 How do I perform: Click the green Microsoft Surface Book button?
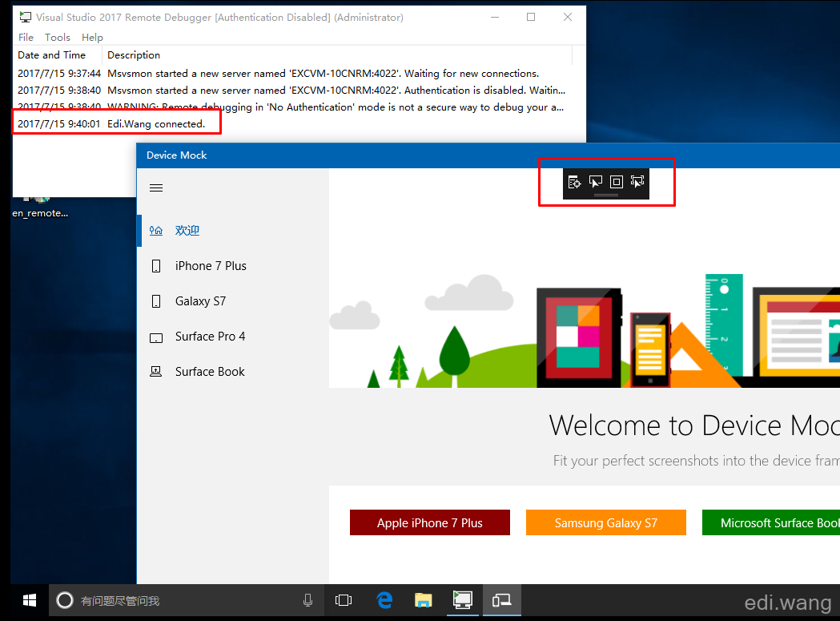pyautogui.click(x=771, y=523)
